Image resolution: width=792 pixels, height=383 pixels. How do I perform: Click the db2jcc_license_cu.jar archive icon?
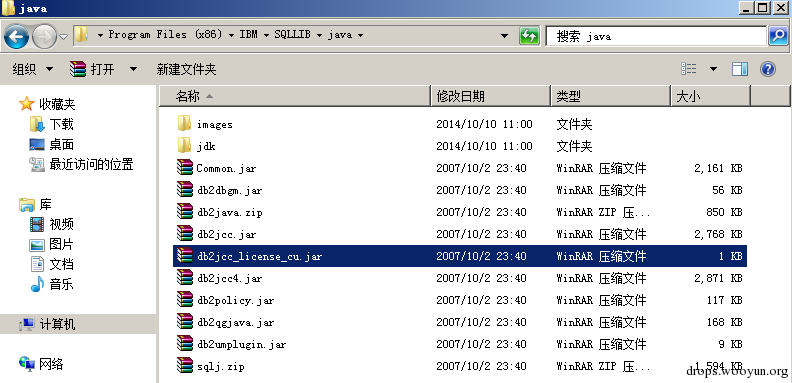click(185, 256)
